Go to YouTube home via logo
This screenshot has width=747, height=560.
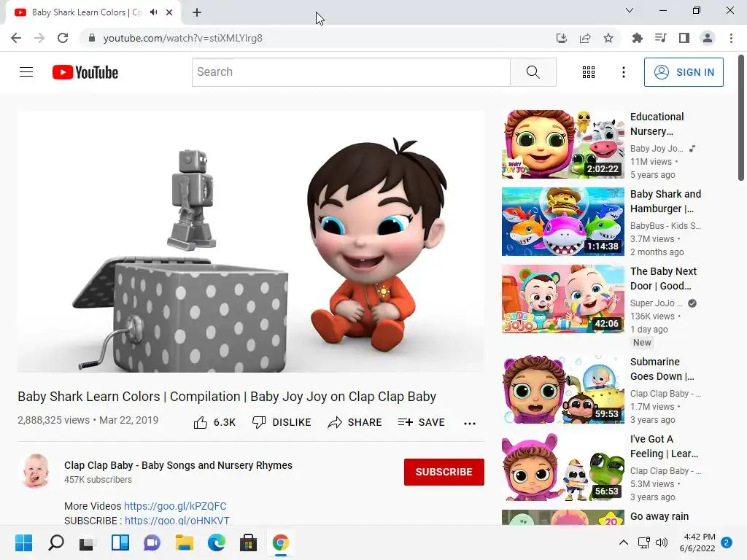coord(85,72)
